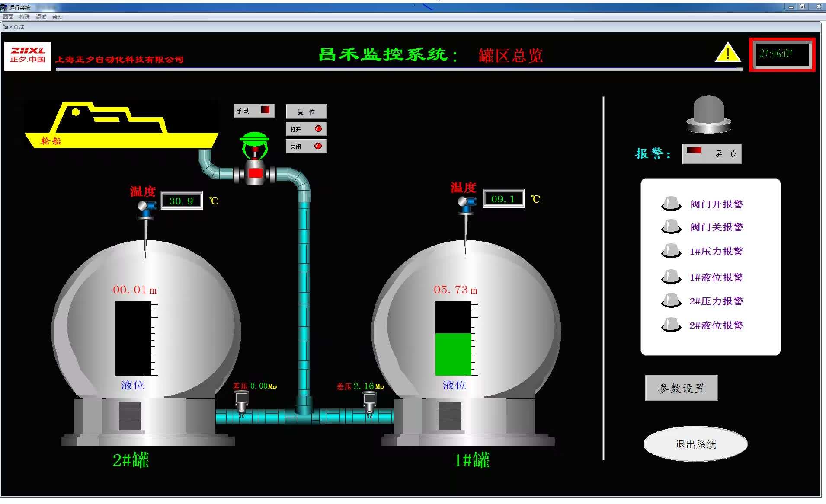Click the 参数设置 button
Image resolution: width=826 pixels, height=504 pixels.
coord(681,388)
